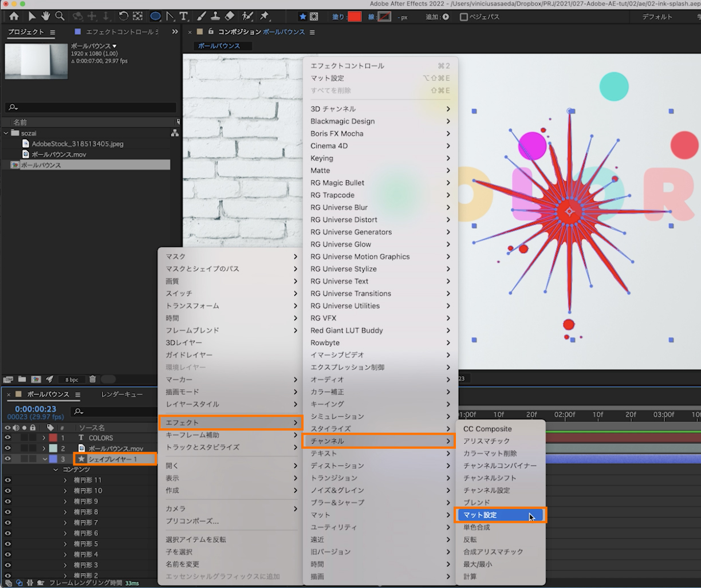Open the Composition panel hamburger menu

312,32
